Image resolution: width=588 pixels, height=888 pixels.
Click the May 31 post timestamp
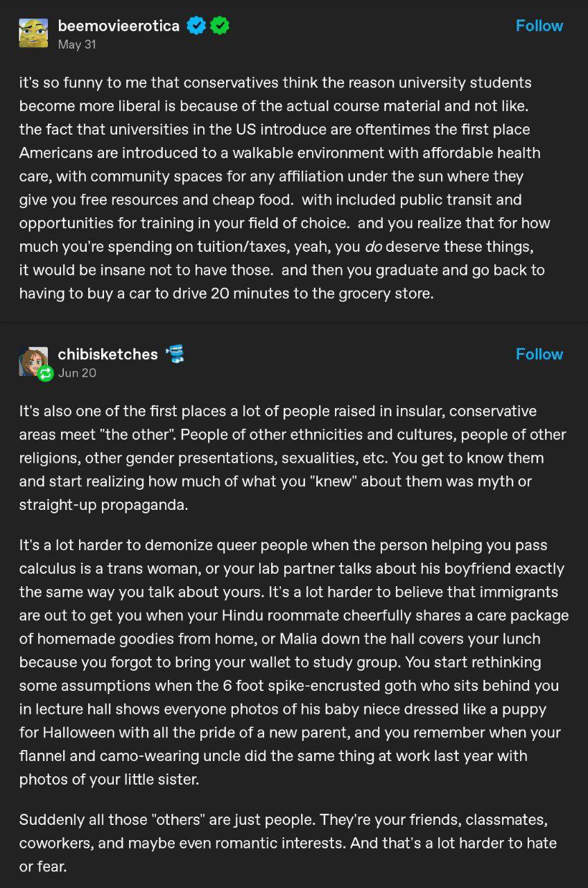(76, 44)
